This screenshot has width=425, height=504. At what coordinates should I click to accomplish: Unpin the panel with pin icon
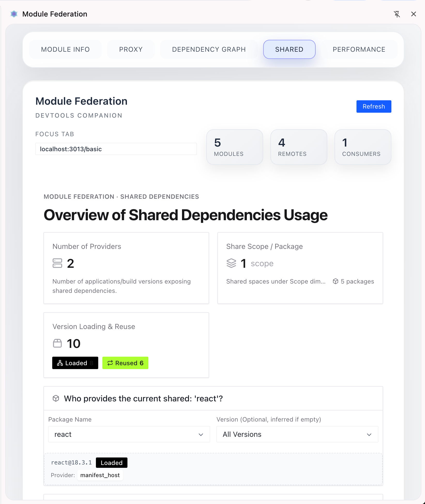pyautogui.click(x=397, y=14)
